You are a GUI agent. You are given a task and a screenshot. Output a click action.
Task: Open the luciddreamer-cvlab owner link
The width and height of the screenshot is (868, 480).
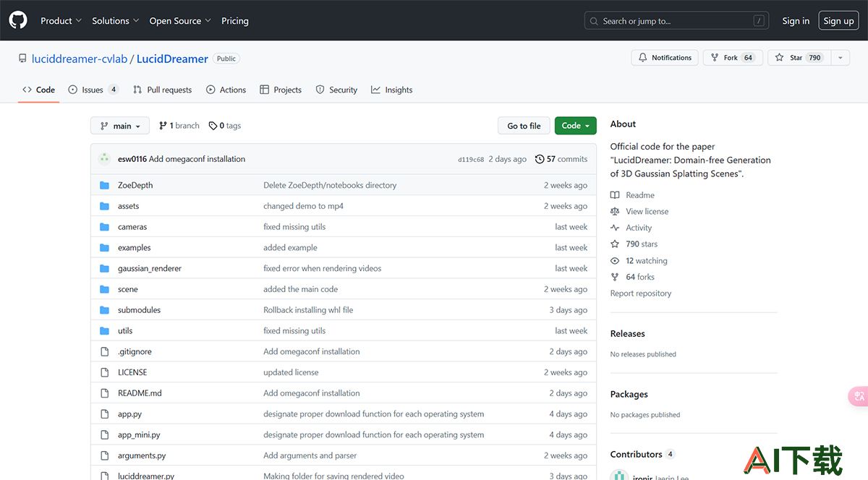point(80,59)
